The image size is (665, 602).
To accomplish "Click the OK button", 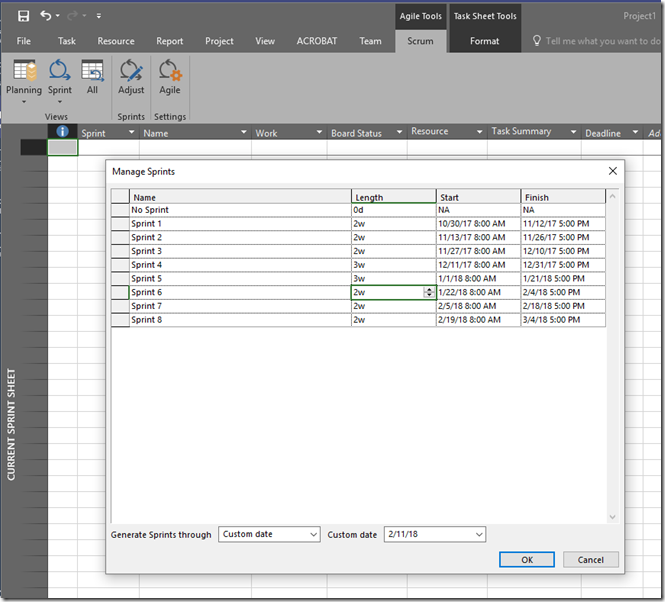I will click(x=527, y=560).
